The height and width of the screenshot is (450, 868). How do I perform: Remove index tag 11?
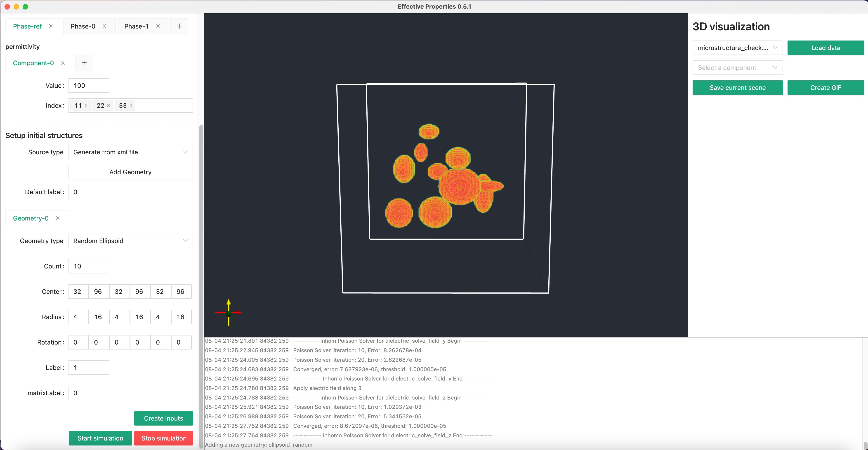click(x=86, y=105)
